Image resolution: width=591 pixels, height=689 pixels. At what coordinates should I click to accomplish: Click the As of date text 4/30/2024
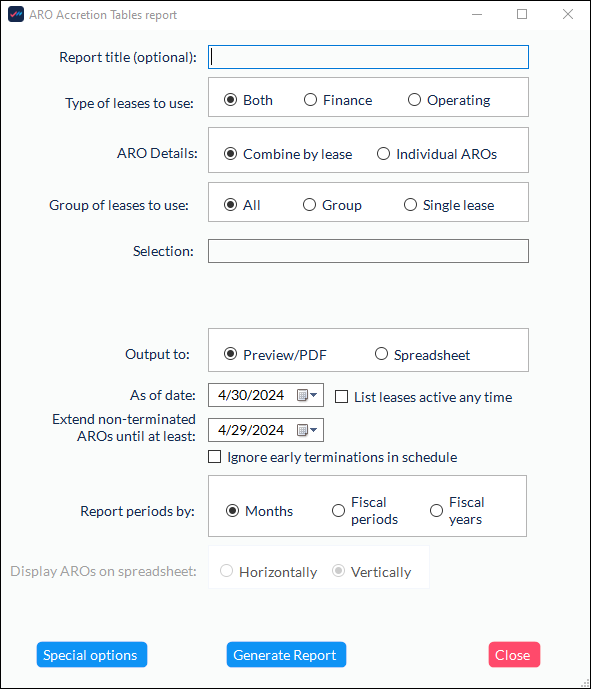click(x=251, y=395)
